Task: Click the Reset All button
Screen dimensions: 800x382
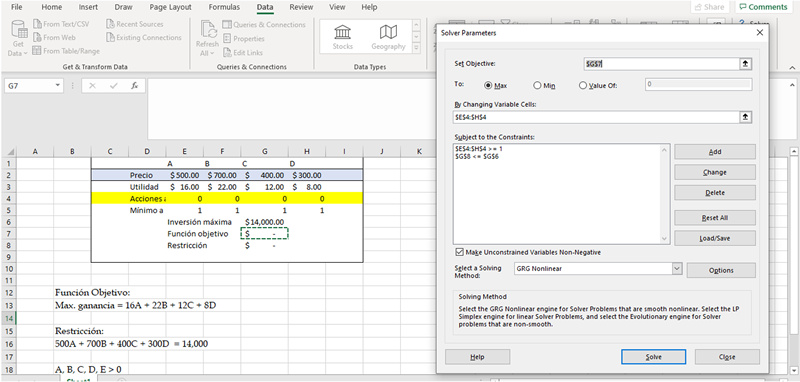Action: (715, 218)
